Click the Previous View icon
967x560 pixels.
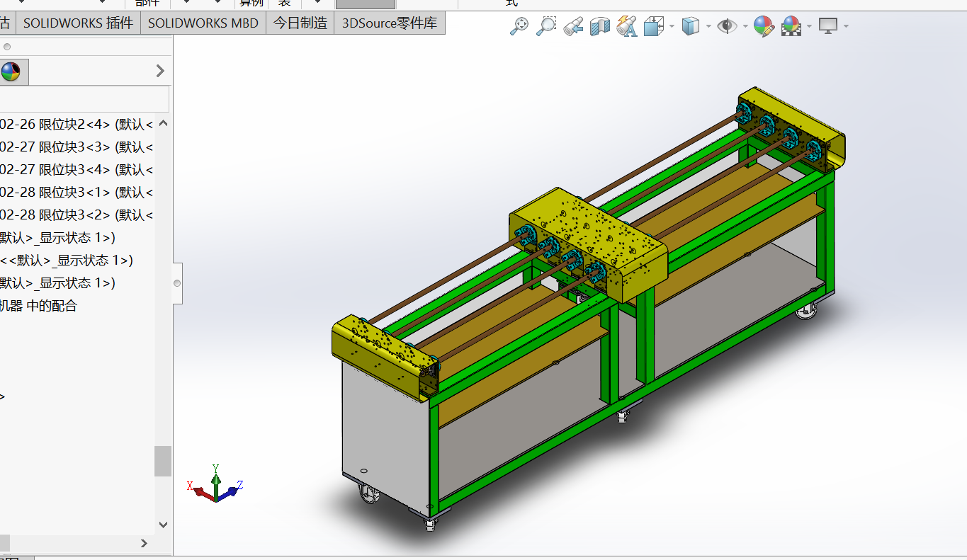(x=573, y=26)
